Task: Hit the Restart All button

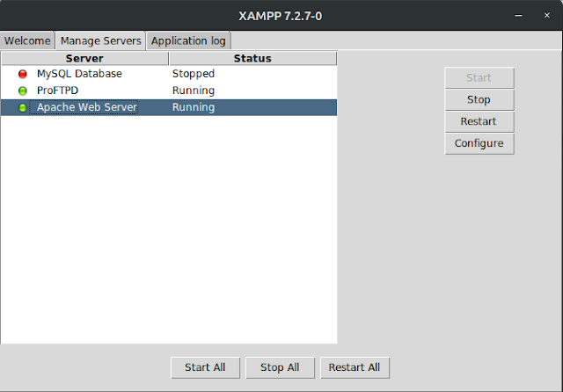Action: tap(355, 367)
